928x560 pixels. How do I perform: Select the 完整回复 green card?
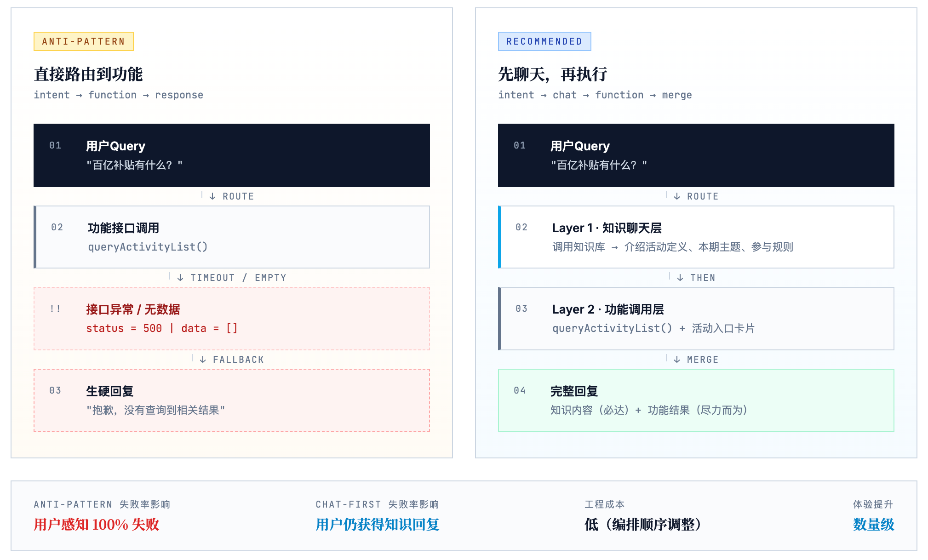[x=696, y=400]
